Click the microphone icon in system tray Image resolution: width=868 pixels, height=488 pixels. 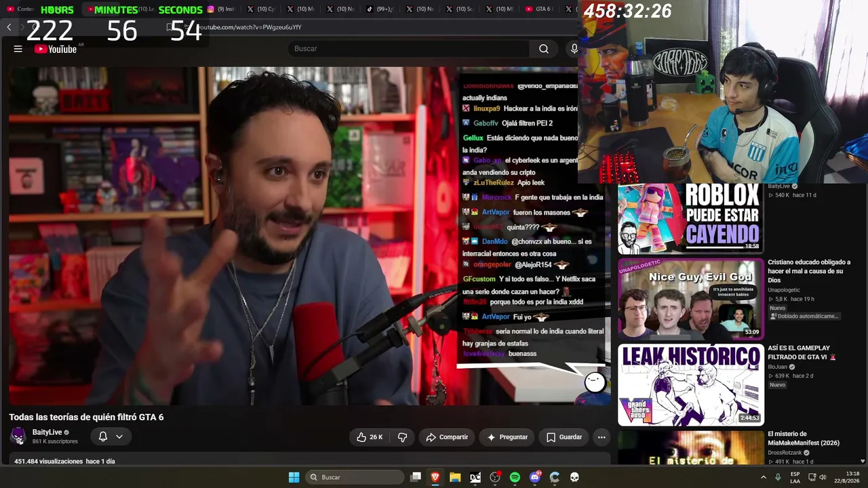tap(778, 477)
